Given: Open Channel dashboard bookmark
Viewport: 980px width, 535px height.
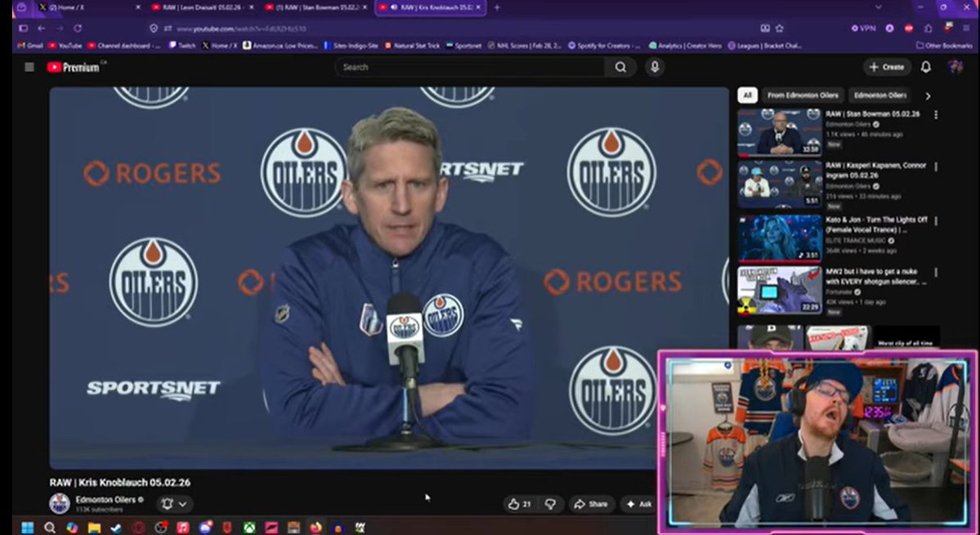Looking at the screenshot, I should coord(123,46).
